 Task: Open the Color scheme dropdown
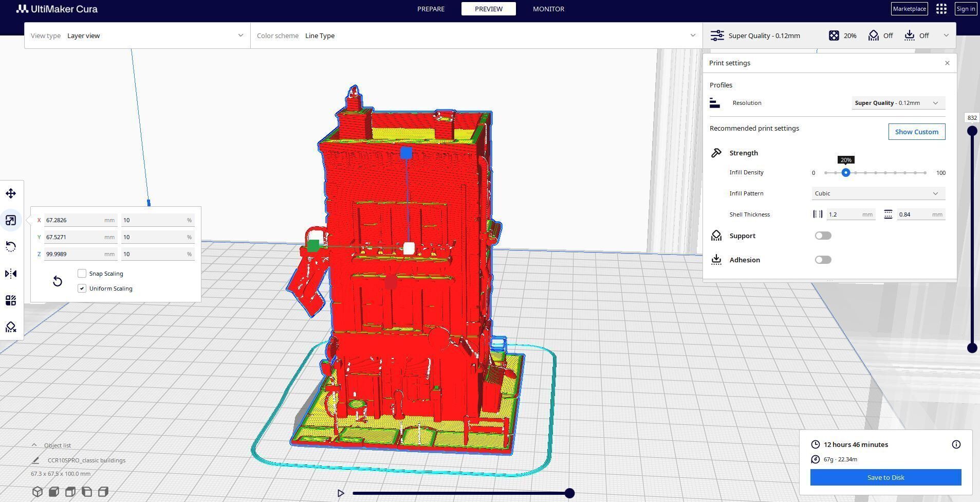coord(476,35)
